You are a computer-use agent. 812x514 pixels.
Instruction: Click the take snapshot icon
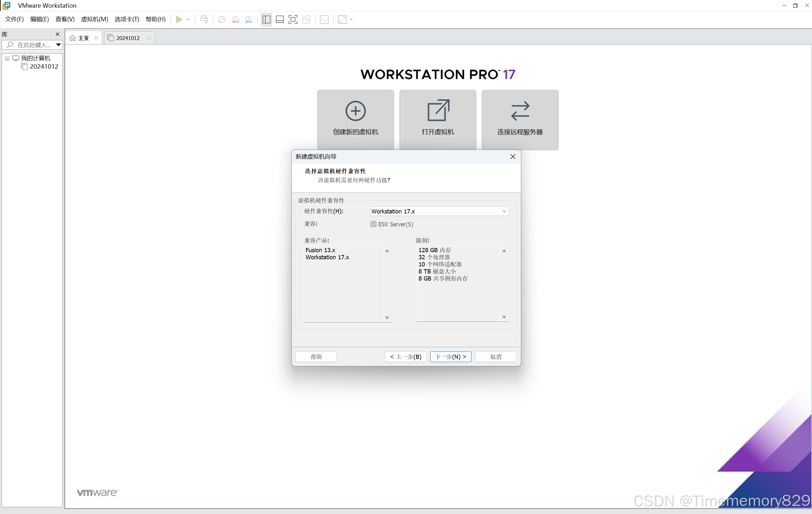tap(222, 20)
